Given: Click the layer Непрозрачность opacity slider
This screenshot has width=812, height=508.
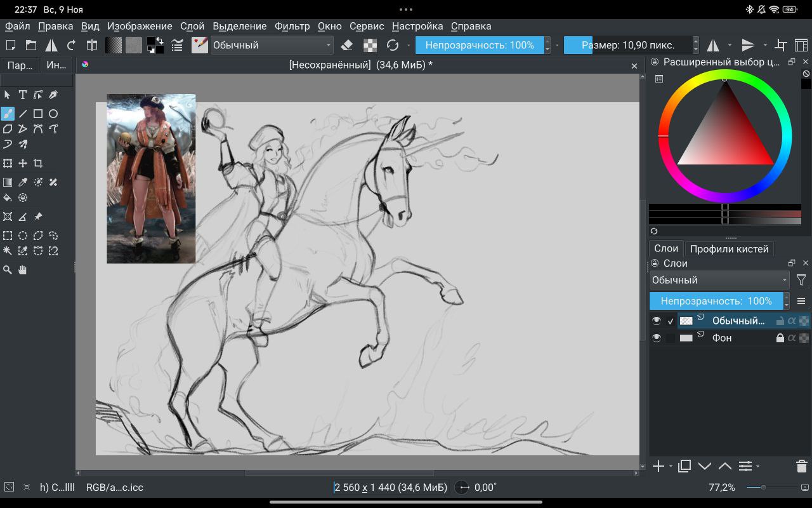Looking at the screenshot, I should [x=716, y=301].
